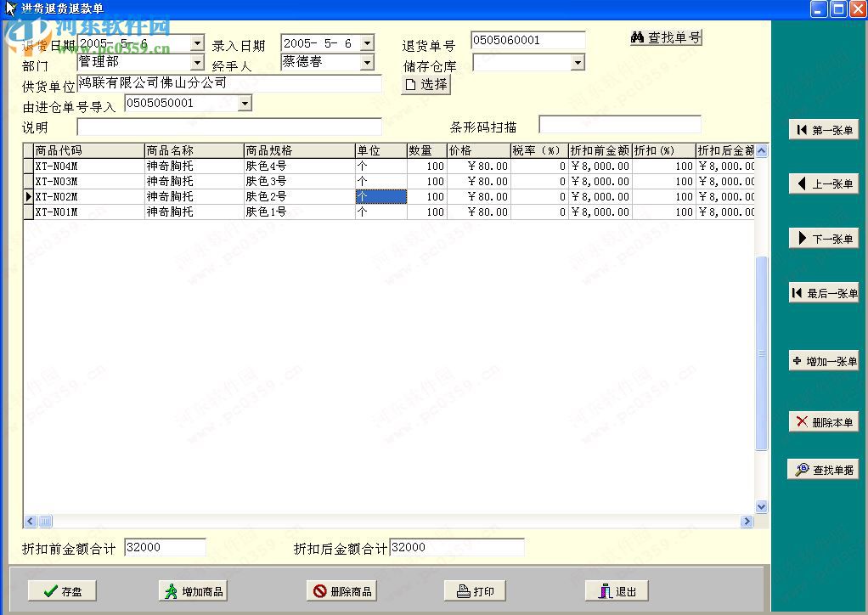Screen dimensions: 868x615
Task: Click the 商品规格 column header
Action: 299,150
